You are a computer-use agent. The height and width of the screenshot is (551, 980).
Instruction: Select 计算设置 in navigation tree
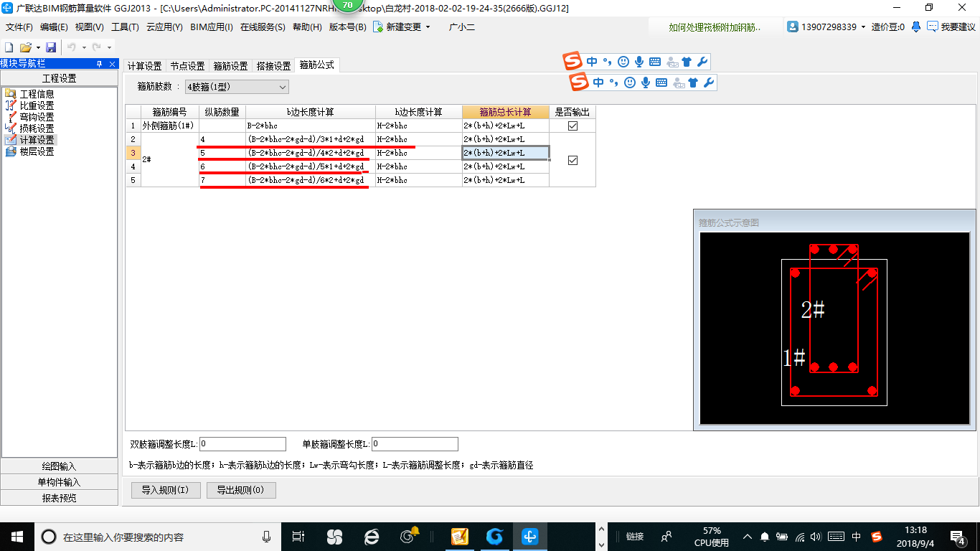(x=37, y=140)
